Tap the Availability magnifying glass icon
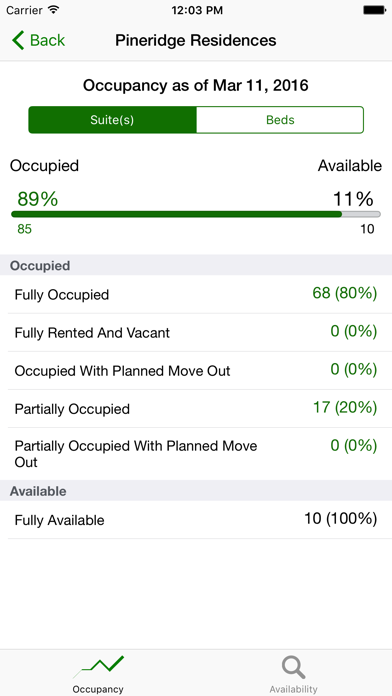Image resolution: width=392 pixels, height=696 pixels. tap(293, 668)
